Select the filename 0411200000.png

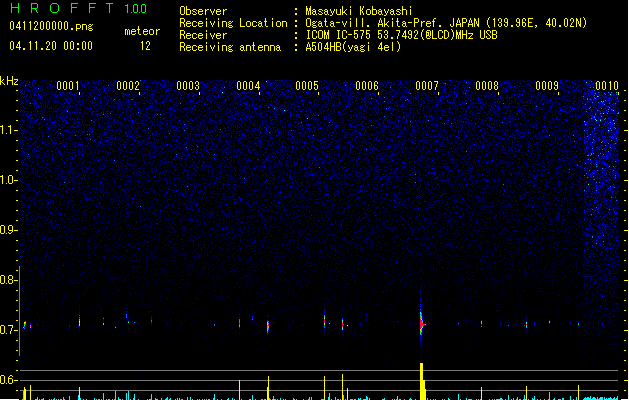point(51,26)
